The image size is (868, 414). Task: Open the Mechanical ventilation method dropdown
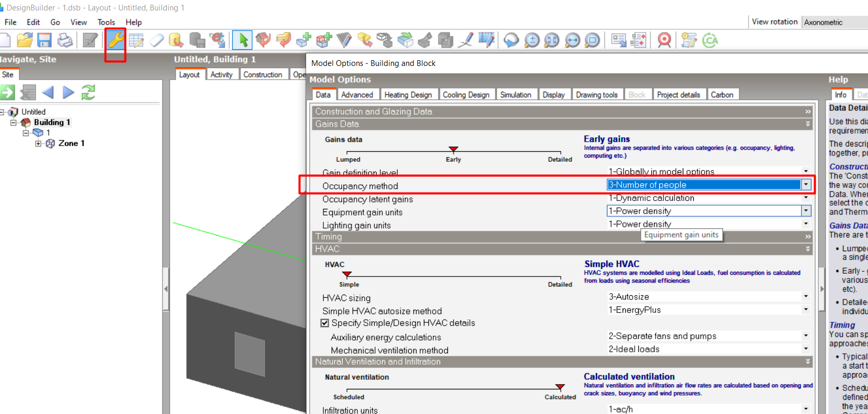tap(806, 349)
